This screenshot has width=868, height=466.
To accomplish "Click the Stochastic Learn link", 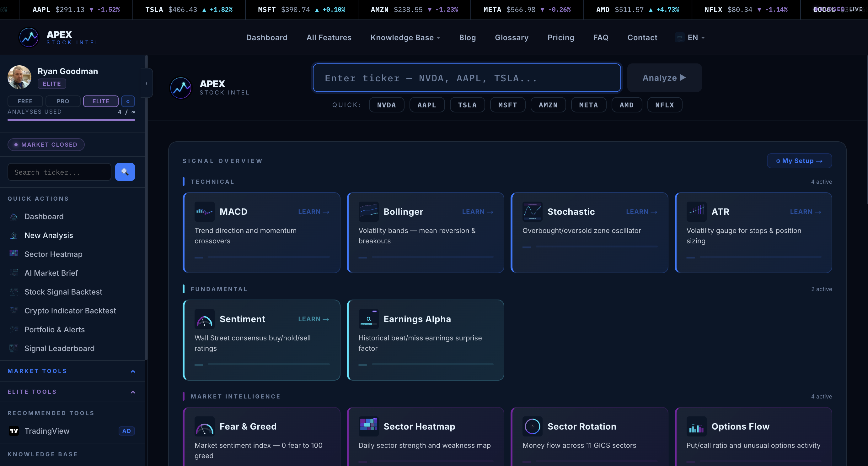I will click(642, 212).
